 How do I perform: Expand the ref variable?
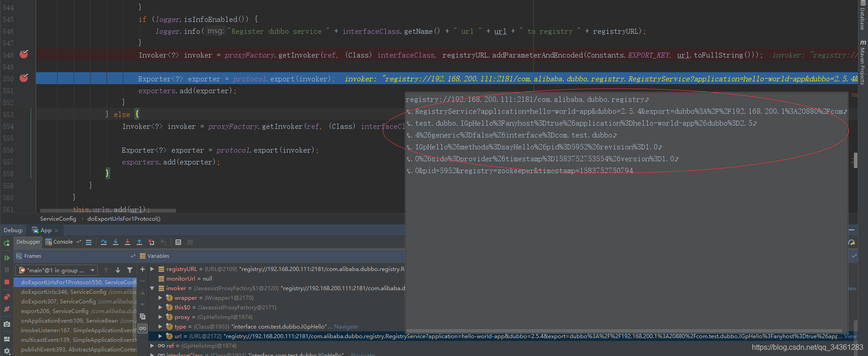click(152, 346)
